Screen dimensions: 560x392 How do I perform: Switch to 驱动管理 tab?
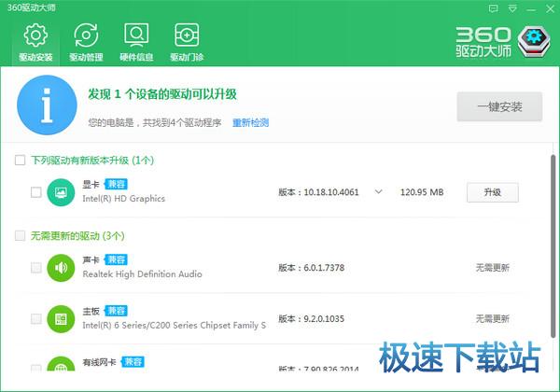[x=86, y=43]
